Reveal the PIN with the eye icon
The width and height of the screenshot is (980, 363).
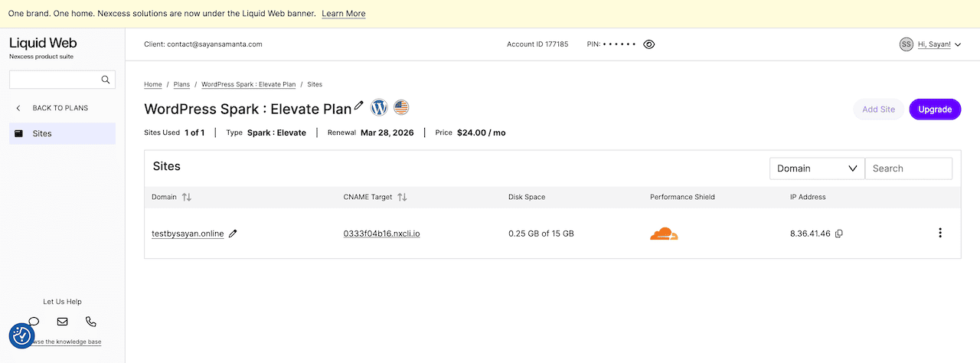[x=649, y=44]
